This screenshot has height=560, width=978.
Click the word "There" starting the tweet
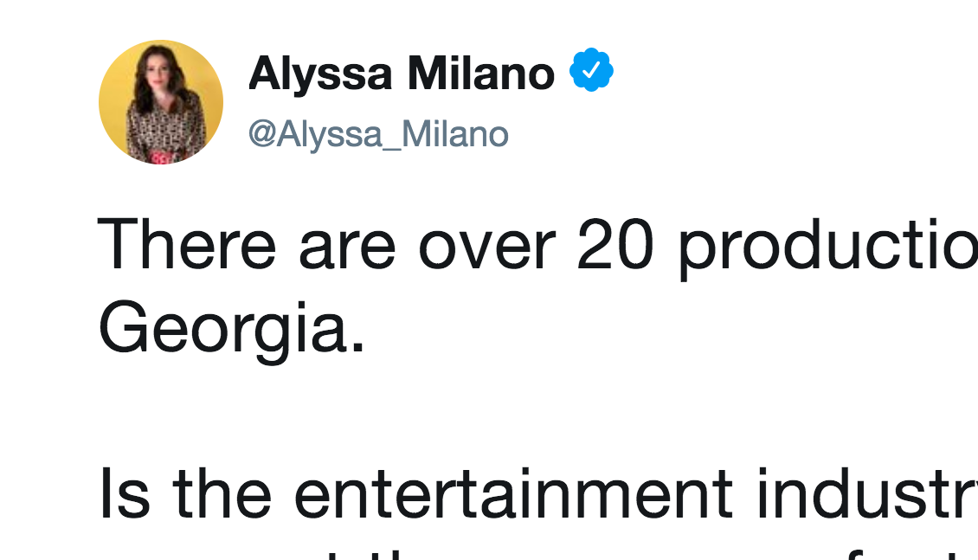(187, 244)
